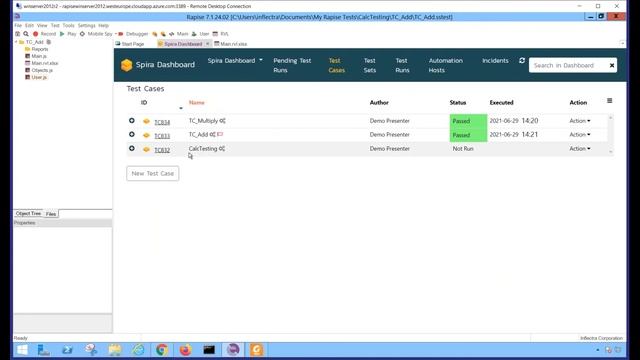
Task: Expand the TC832 row plus icon
Action: 131,149
